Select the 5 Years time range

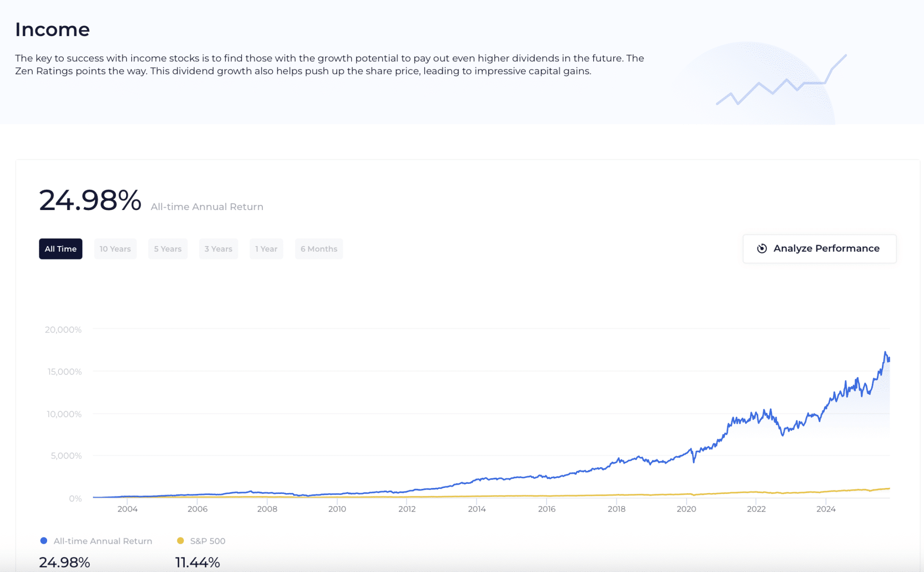(x=168, y=248)
